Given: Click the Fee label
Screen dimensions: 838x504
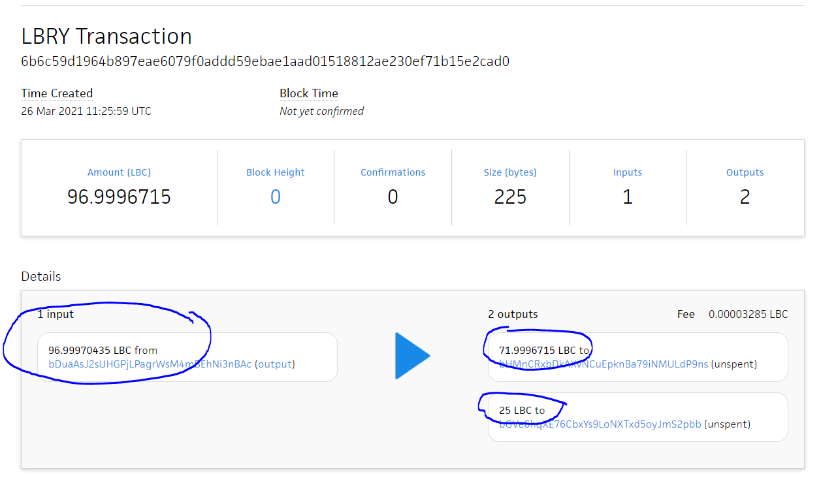Looking at the screenshot, I should [686, 314].
